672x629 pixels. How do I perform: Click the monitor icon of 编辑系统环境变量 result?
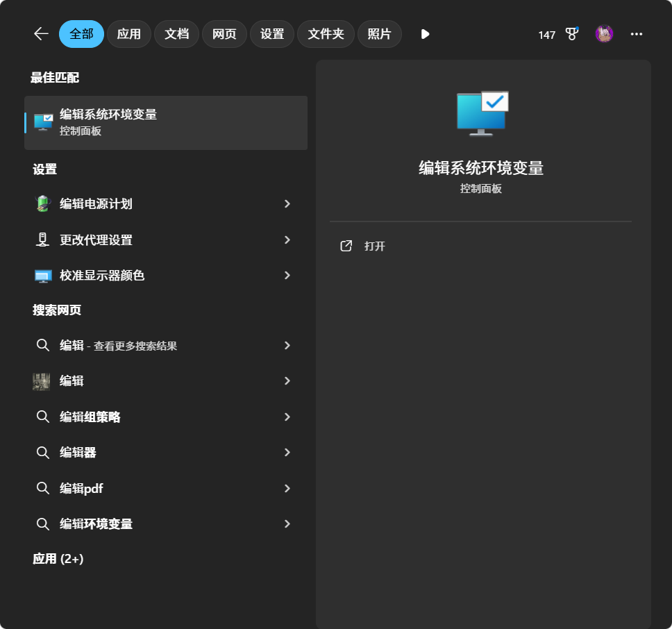[x=43, y=123]
